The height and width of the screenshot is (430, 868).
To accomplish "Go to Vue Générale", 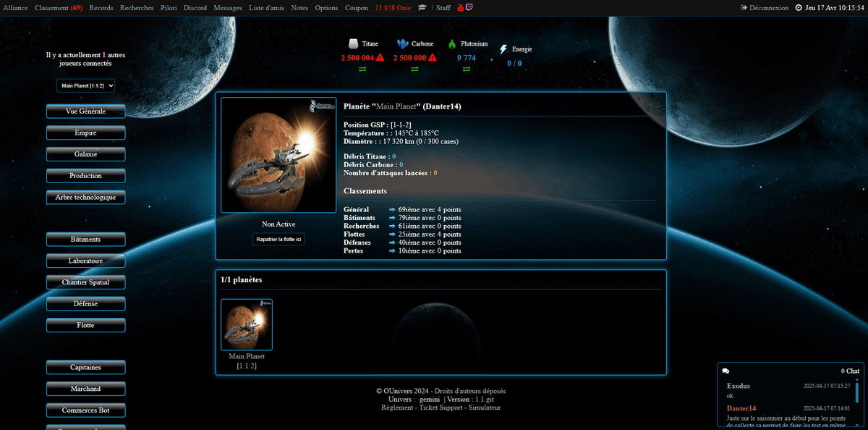I will click(x=86, y=111).
